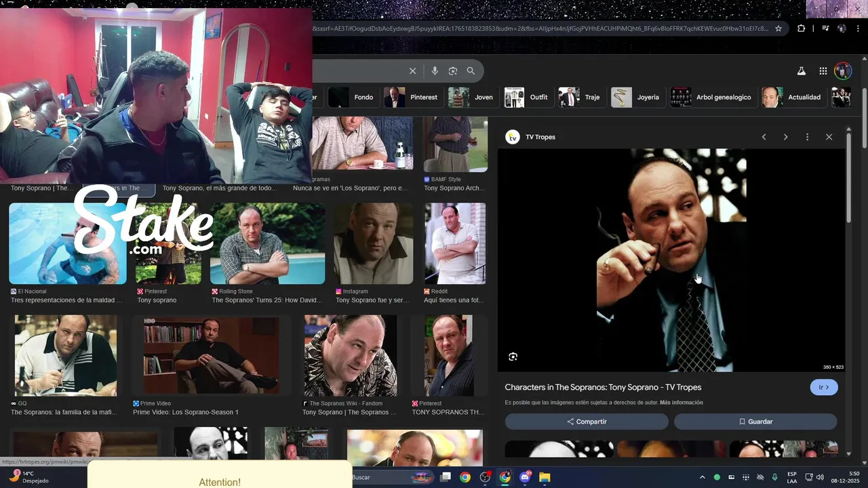Open the Chrome extensions puzzle icon
The height and width of the screenshot is (488, 868).
(x=802, y=28)
